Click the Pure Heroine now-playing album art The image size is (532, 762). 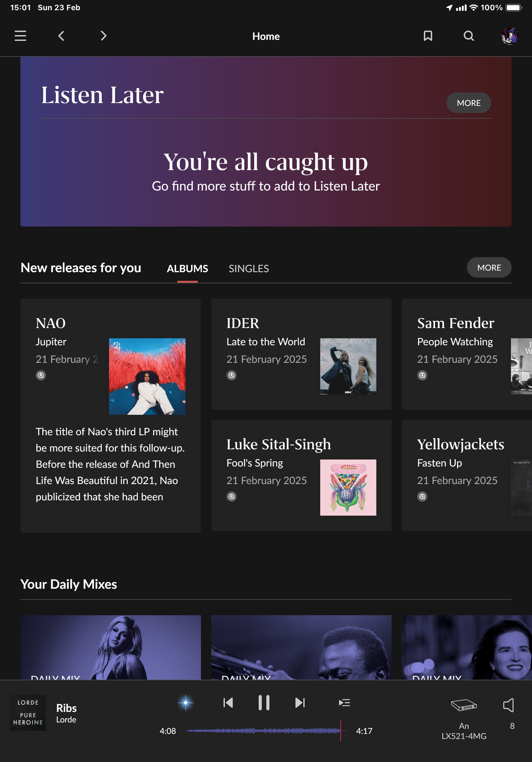pyautogui.click(x=28, y=713)
